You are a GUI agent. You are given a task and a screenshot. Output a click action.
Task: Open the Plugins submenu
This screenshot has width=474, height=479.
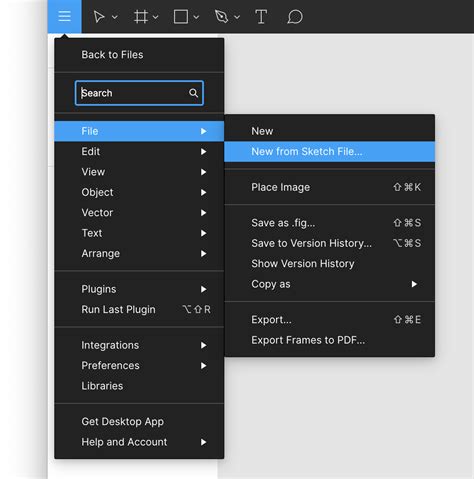point(139,289)
